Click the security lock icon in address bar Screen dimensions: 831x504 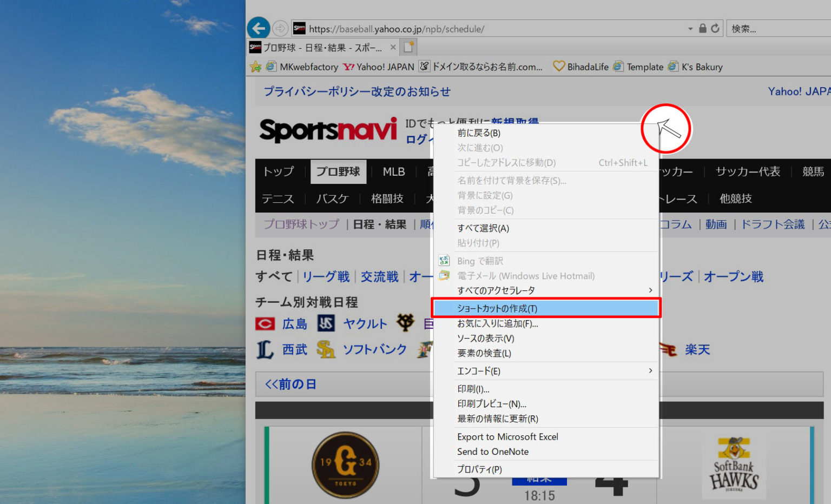click(x=702, y=28)
